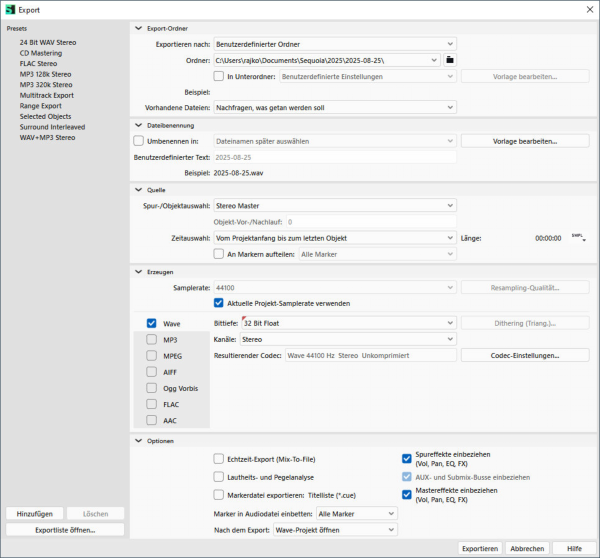Click the Exportieren button
The width and height of the screenshot is (600, 558).
pyautogui.click(x=479, y=548)
